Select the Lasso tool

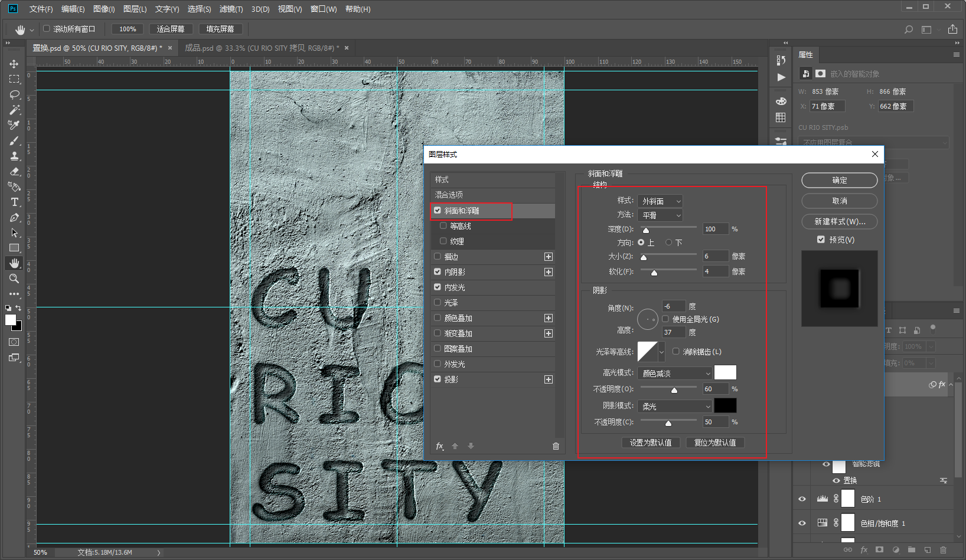click(x=14, y=94)
